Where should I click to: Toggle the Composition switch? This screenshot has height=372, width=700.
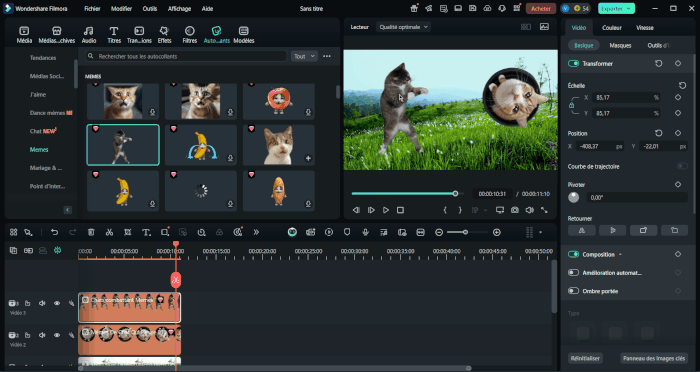(573, 254)
